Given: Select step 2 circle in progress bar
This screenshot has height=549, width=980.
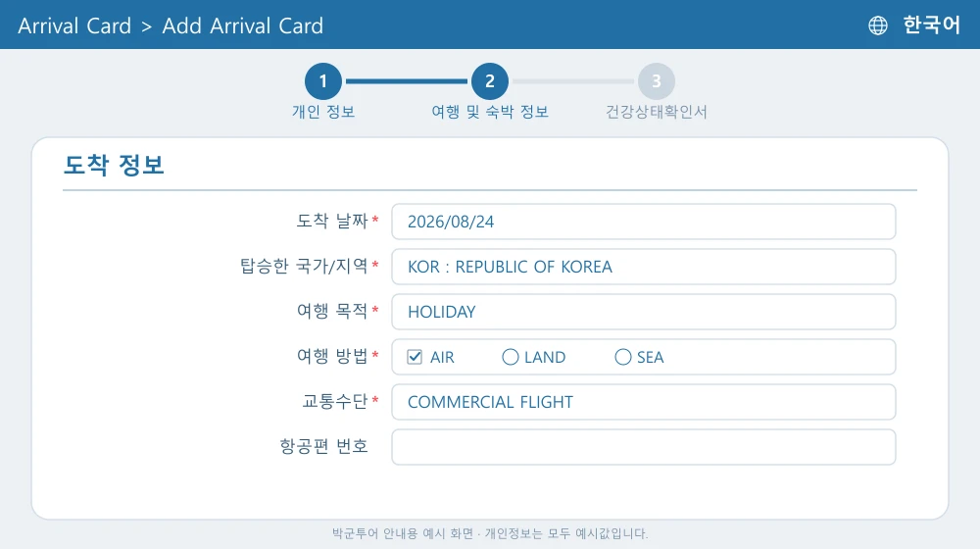Looking at the screenshot, I should 490,81.
